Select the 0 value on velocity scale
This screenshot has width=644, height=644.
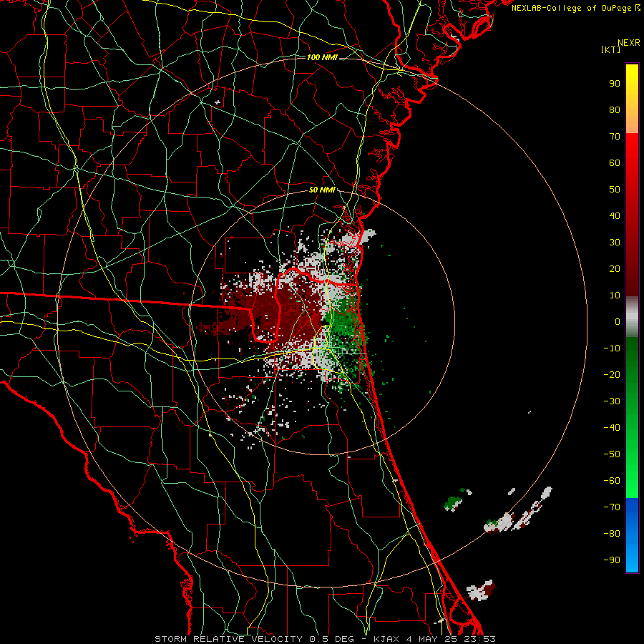point(618,322)
